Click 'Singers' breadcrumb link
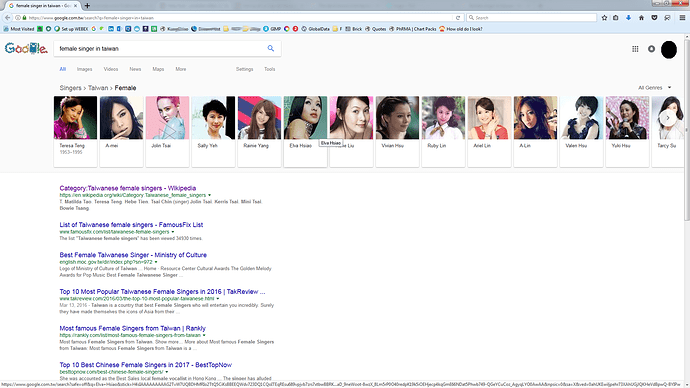Image resolution: width=690 pixels, height=388 pixels. [x=70, y=88]
